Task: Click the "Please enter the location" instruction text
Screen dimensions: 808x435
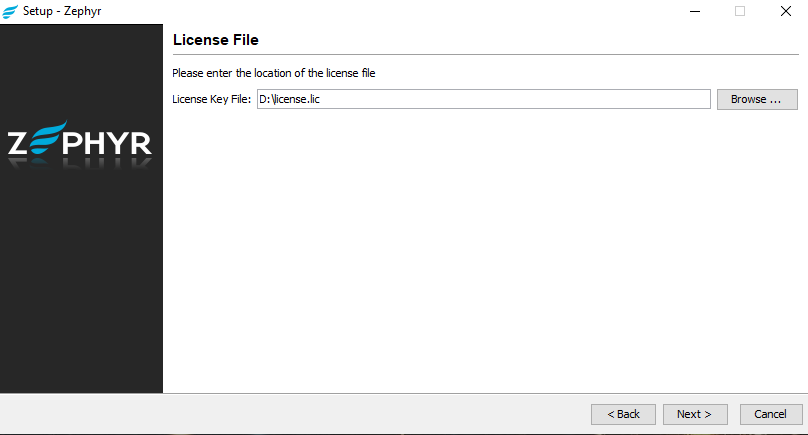Action: [x=273, y=73]
